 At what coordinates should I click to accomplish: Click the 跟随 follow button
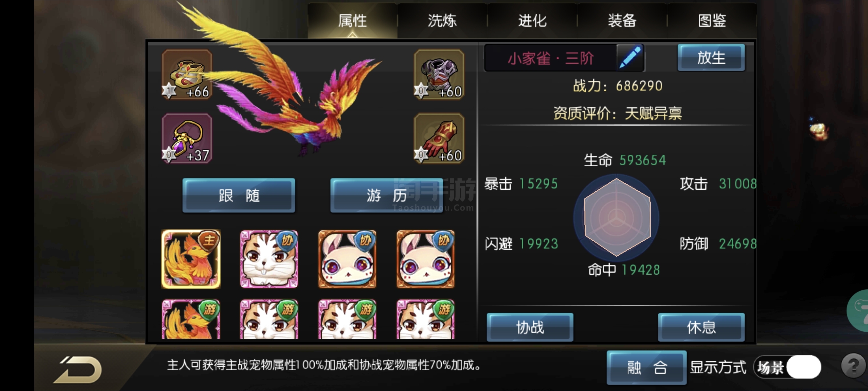pyautogui.click(x=239, y=195)
